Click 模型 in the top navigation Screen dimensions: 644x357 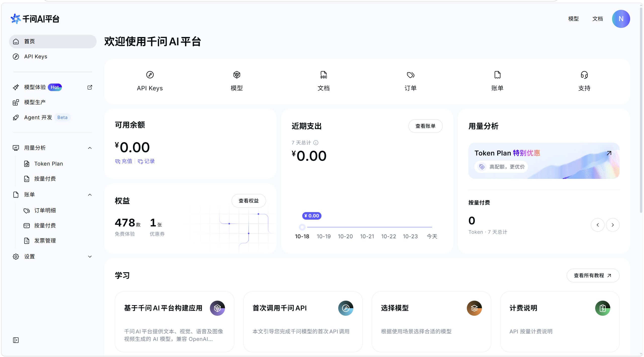click(x=573, y=19)
